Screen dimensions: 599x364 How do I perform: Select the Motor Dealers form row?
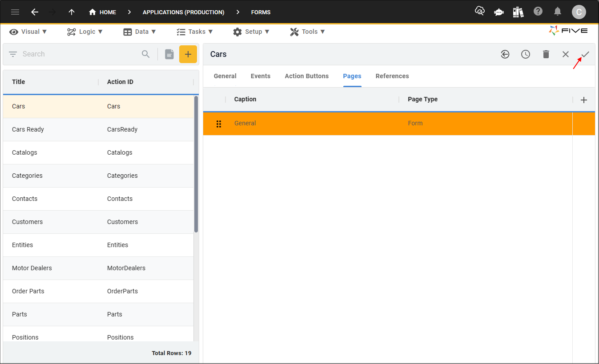[98, 268]
